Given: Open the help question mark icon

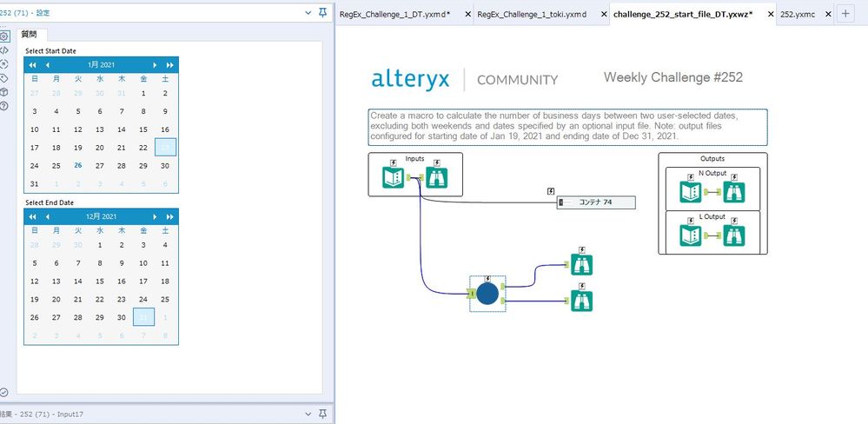Looking at the screenshot, I should point(3,106).
